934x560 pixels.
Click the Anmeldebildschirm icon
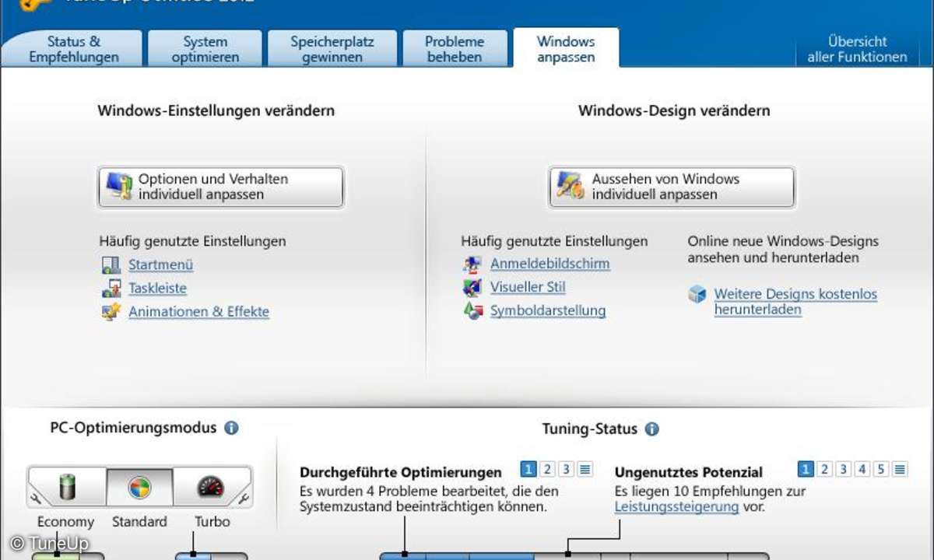[x=472, y=264]
